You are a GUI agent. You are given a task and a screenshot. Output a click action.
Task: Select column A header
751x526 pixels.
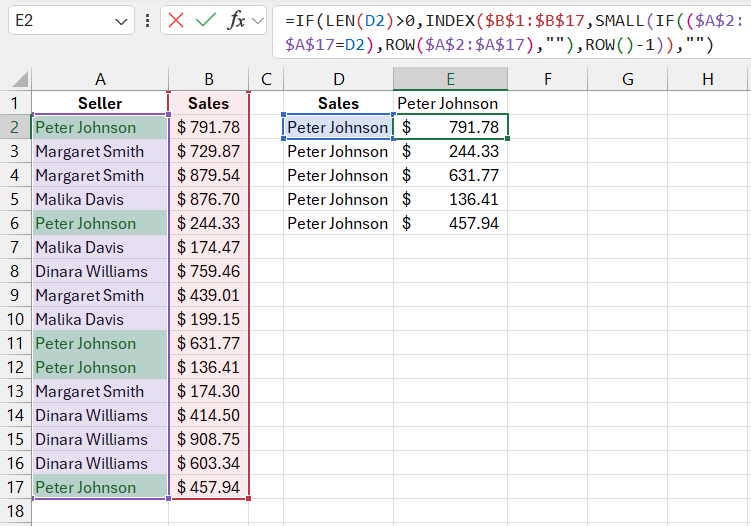(100, 79)
